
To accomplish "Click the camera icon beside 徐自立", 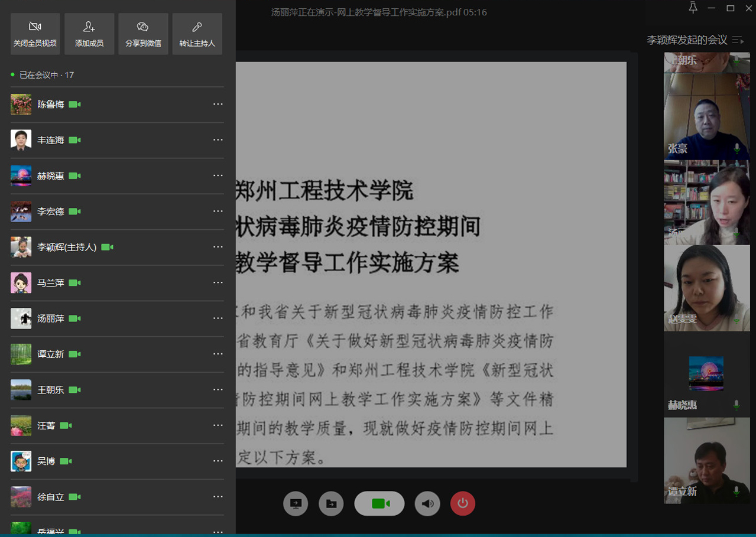I will (74, 497).
